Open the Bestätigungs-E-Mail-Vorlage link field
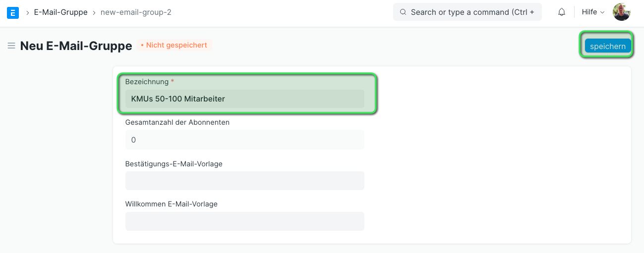The height and width of the screenshot is (253, 644). click(x=245, y=181)
